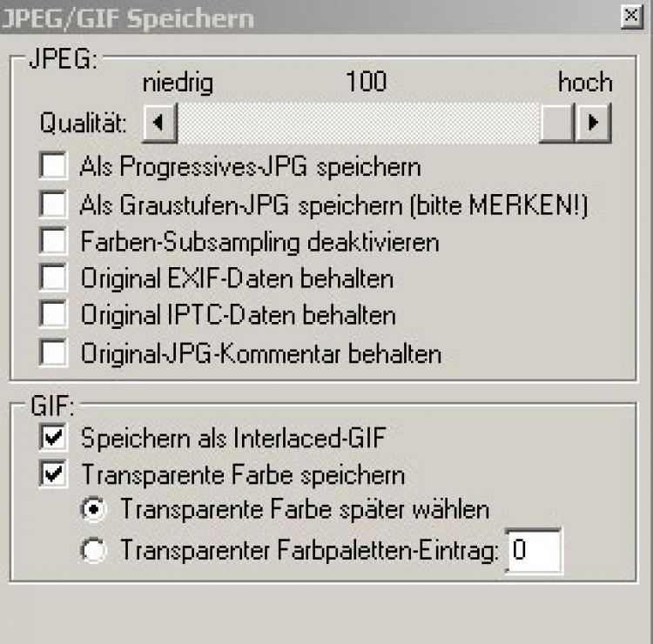Click the Original EXIF-Daten behalten label
Image resolution: width=653 pixels, height=644 pixels.
[x=237, y=278]
